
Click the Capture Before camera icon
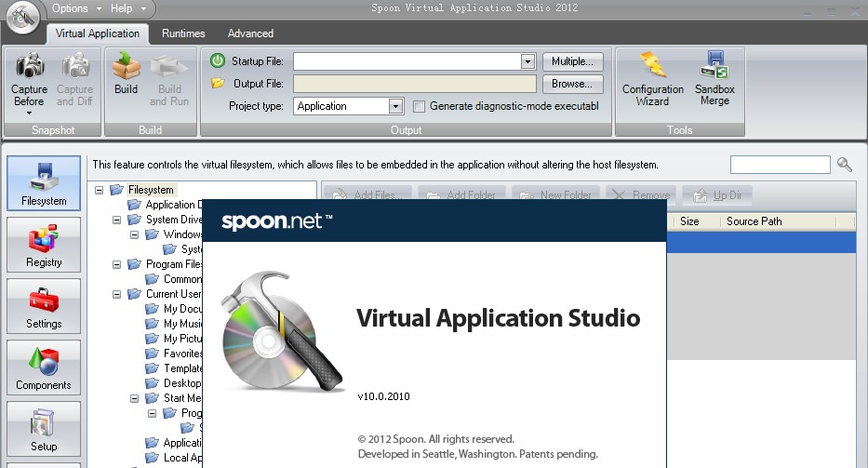tap(30, 66)
